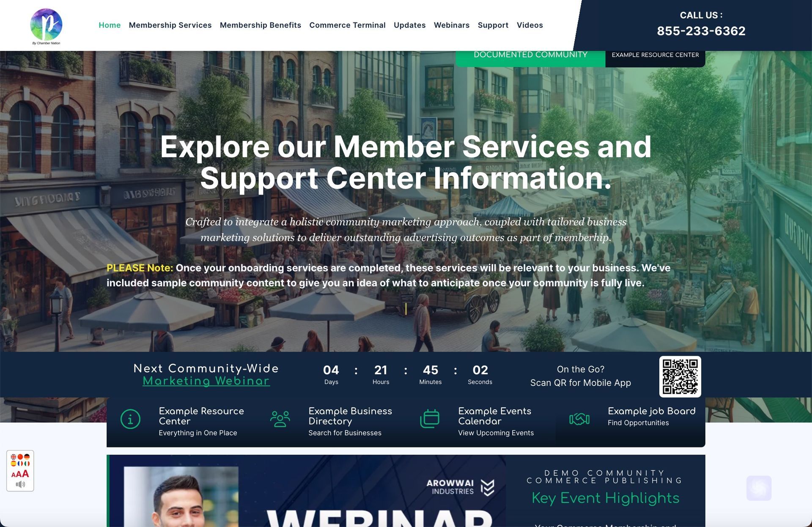The width and height of the screenshot is (812, 527).
Task: Select the Home menu item
Action: (110, 25)
